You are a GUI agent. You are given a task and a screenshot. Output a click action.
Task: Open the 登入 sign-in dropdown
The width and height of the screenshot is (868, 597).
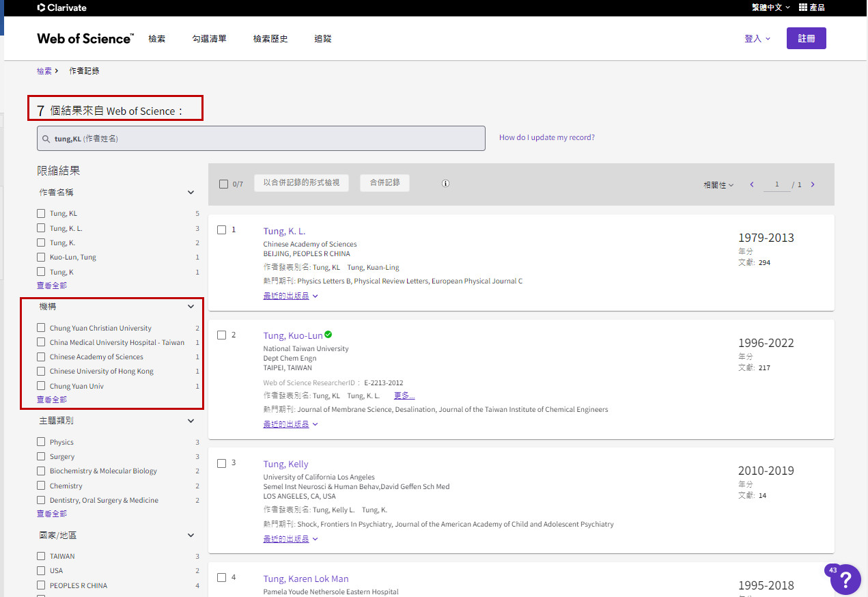[x=757, y=39]
